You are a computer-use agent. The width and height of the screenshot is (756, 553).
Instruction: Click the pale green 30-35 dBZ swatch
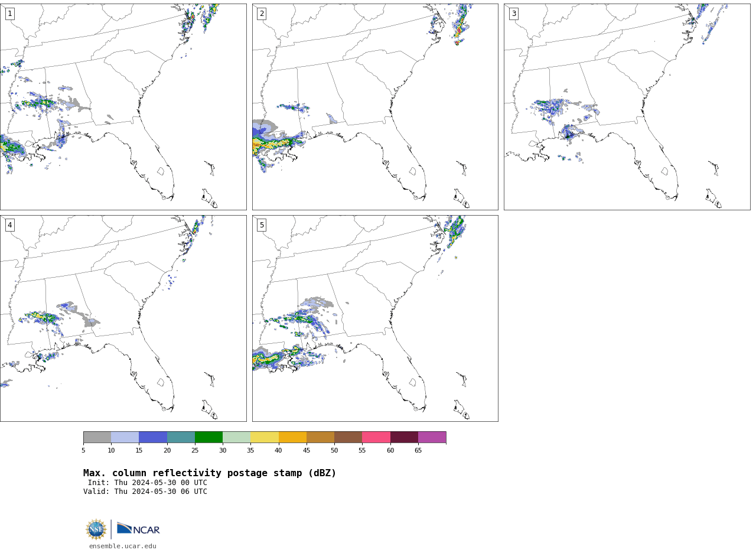click(x=237, y=437)
